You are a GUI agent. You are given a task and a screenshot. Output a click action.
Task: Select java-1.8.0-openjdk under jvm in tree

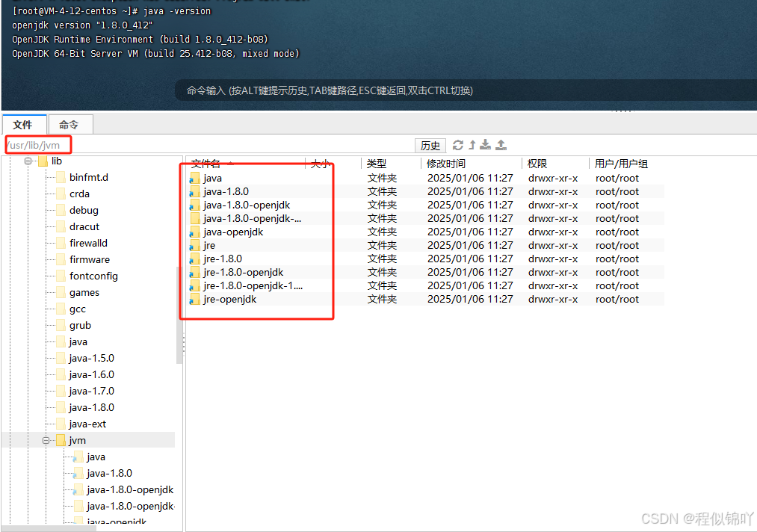[x=130, y=489]
